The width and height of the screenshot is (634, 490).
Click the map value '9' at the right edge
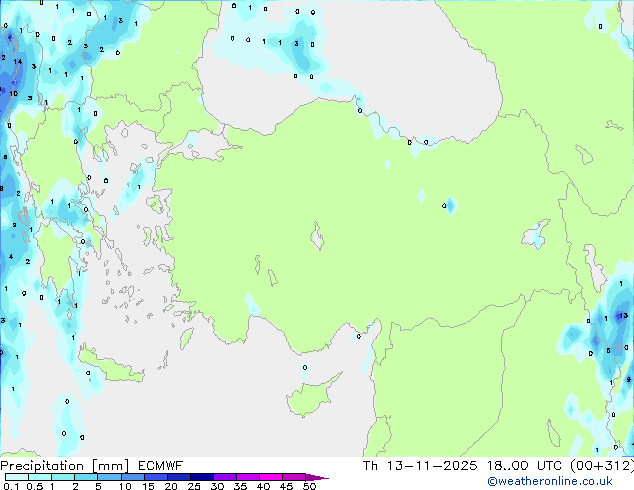pyautogui.click(x=628, y=380)
